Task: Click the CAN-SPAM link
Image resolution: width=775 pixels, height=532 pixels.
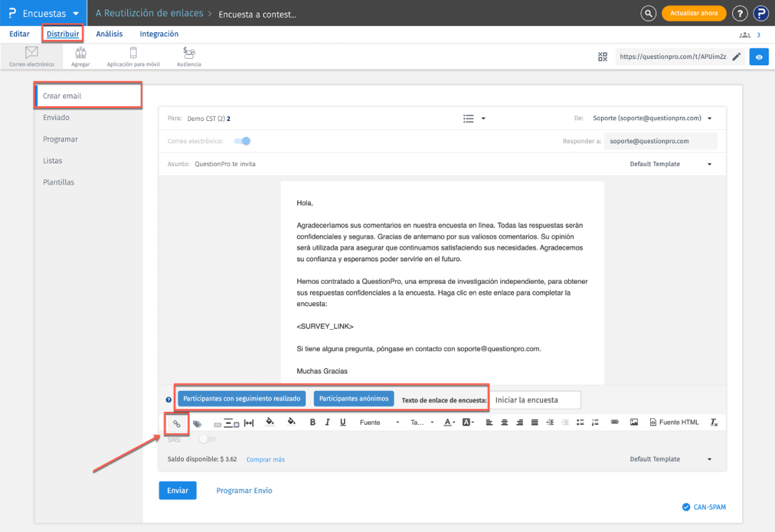Action: [705, 507]
